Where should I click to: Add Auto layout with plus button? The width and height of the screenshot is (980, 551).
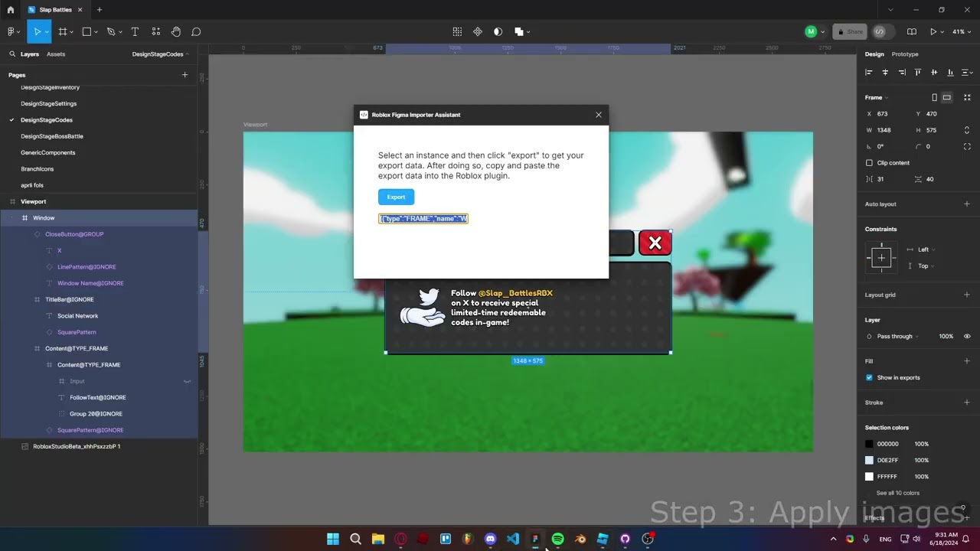[967, 204]
